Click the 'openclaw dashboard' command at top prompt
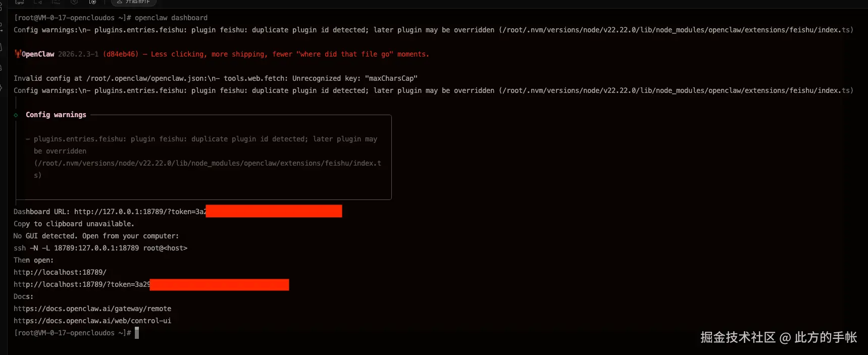Viewport: 868px width, 355px height. coord(171,18)
